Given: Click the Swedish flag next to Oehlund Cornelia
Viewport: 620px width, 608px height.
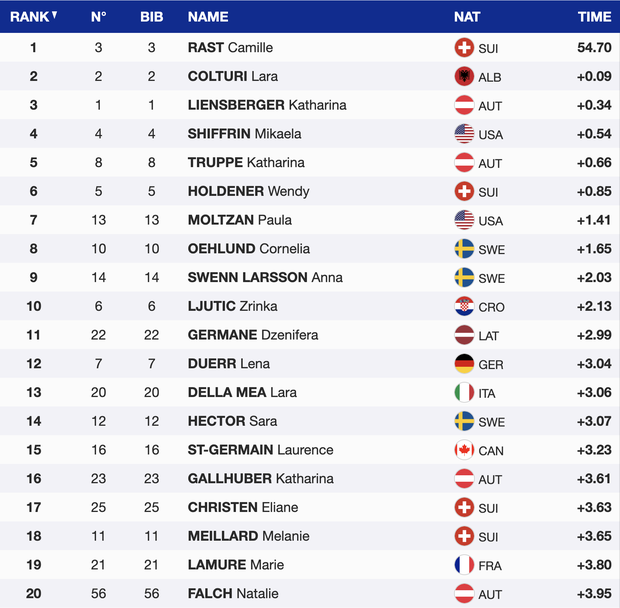Looking at the screenshot, I should point(464,249).
